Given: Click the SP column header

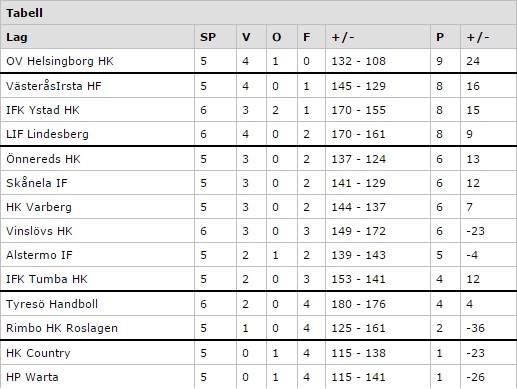Looking at the screenshot, I should [208, 37].
